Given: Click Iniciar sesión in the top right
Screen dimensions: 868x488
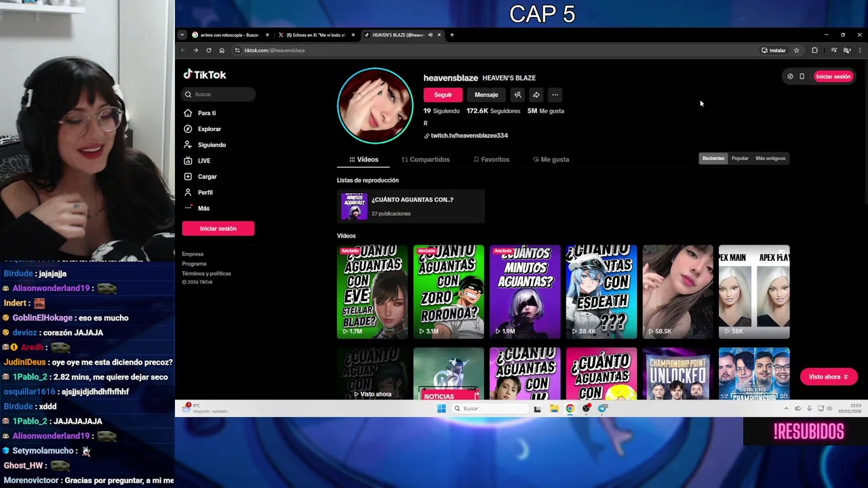Looking at the screenshot, I should [x=833, y=77].
